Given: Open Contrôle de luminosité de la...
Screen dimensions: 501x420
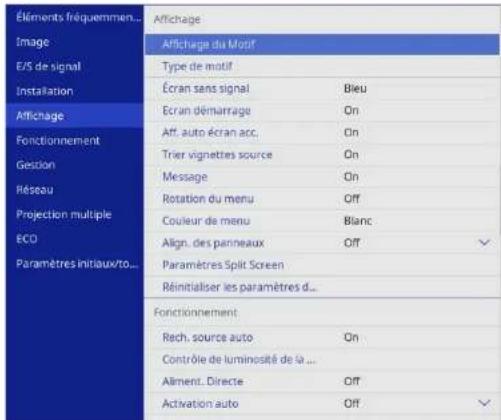Looking at the screenshot, I should [322, 359].
